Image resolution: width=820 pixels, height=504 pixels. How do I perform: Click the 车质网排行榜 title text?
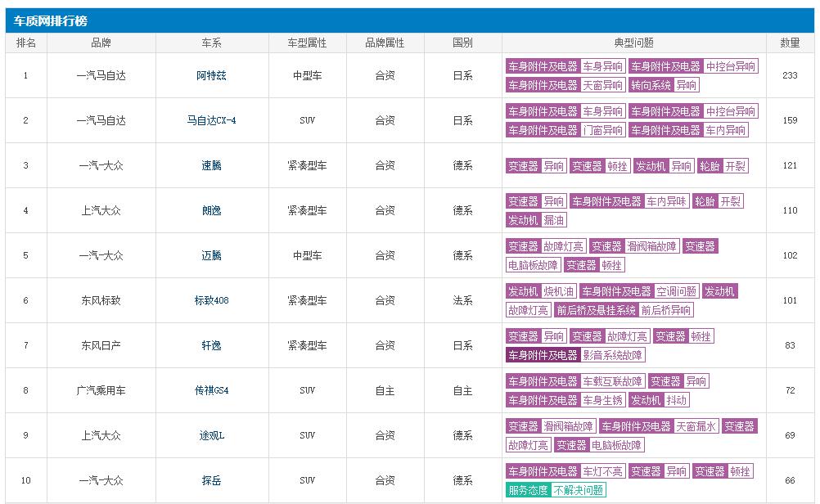point(50,21)
